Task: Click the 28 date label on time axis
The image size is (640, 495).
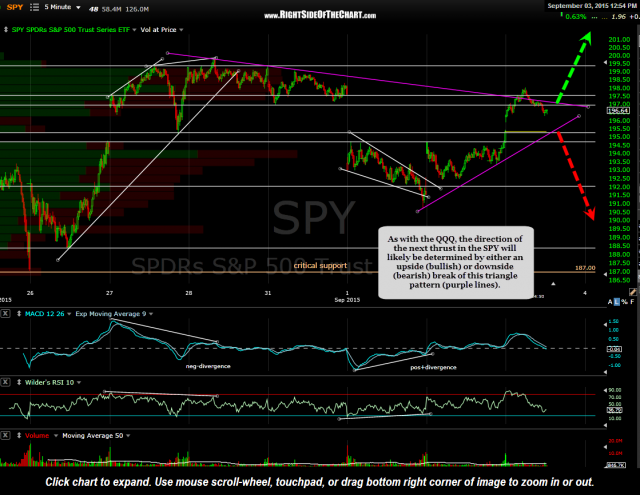Action: [x=188, y=293]
